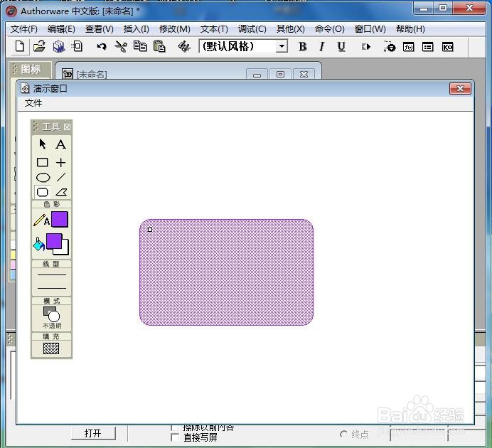This screenshot has width=492, height=448.
Task: Maximize the [未命名] flowline window
Action: 280,75
